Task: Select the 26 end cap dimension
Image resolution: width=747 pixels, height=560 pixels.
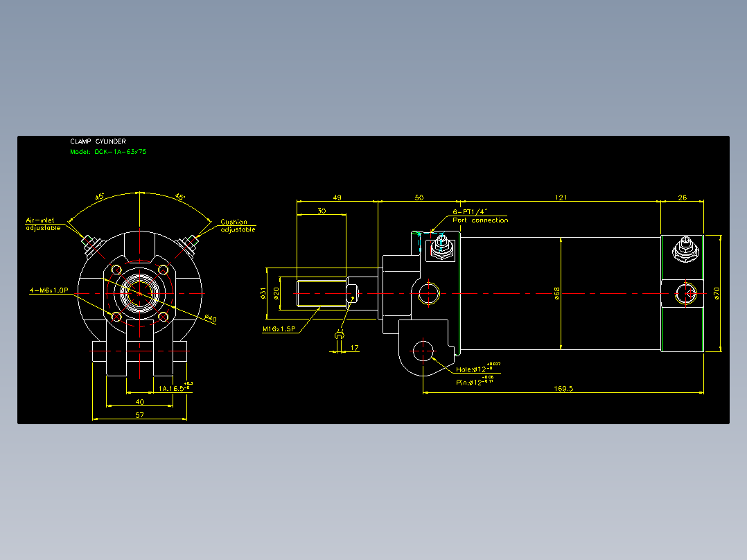Action: [x=682, y=198]
